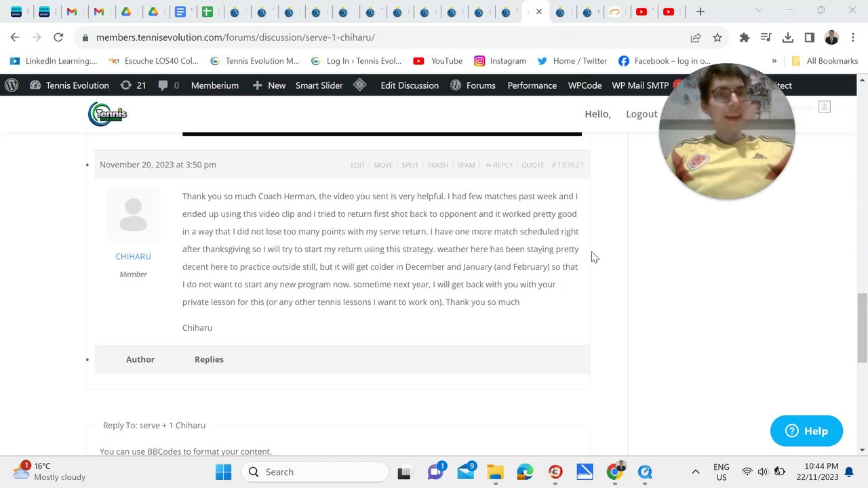Screen dimensions: 868x488
Task: Click the MOVE link on the reply
Action: click(x=383, y=165)
